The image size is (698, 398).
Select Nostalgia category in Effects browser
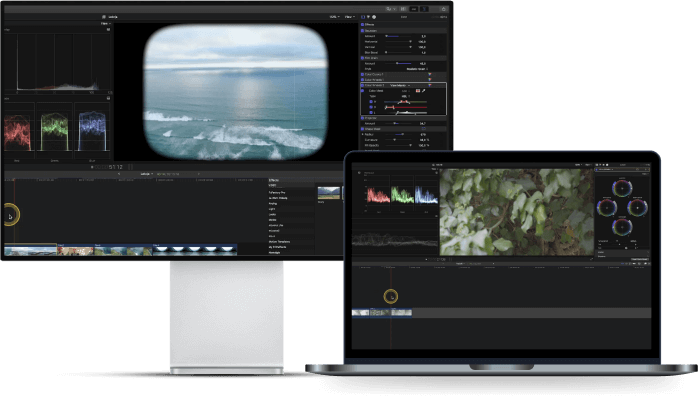click(x=275, y=252)
